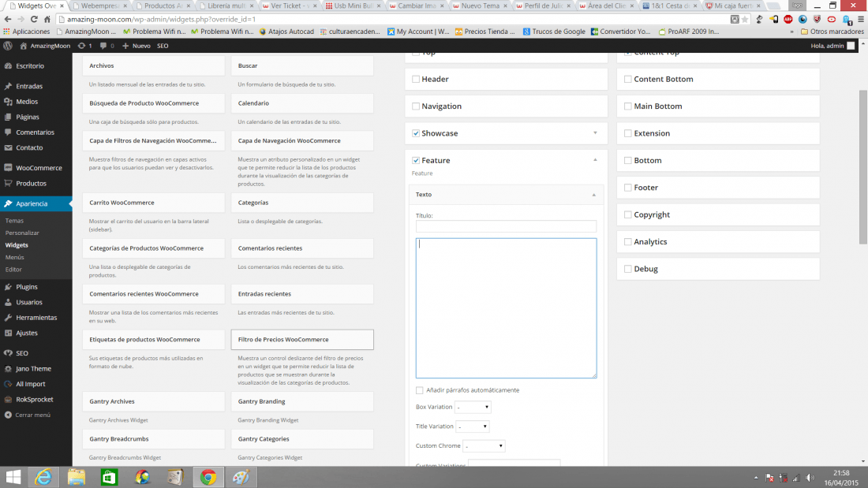
Task: Open the AmazingMoon site home icon
Action: point(23,46)
